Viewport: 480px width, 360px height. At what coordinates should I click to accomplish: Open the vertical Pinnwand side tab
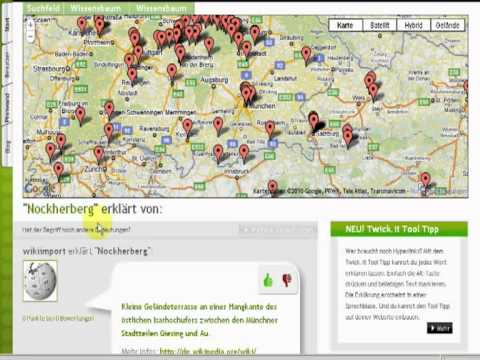coord(7,107)
